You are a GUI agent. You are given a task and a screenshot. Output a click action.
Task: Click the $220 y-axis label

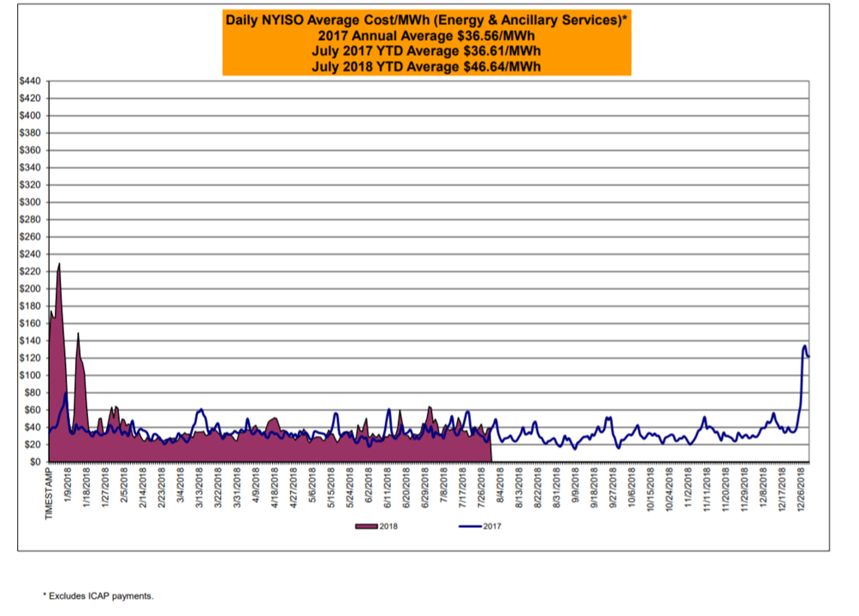30,272
